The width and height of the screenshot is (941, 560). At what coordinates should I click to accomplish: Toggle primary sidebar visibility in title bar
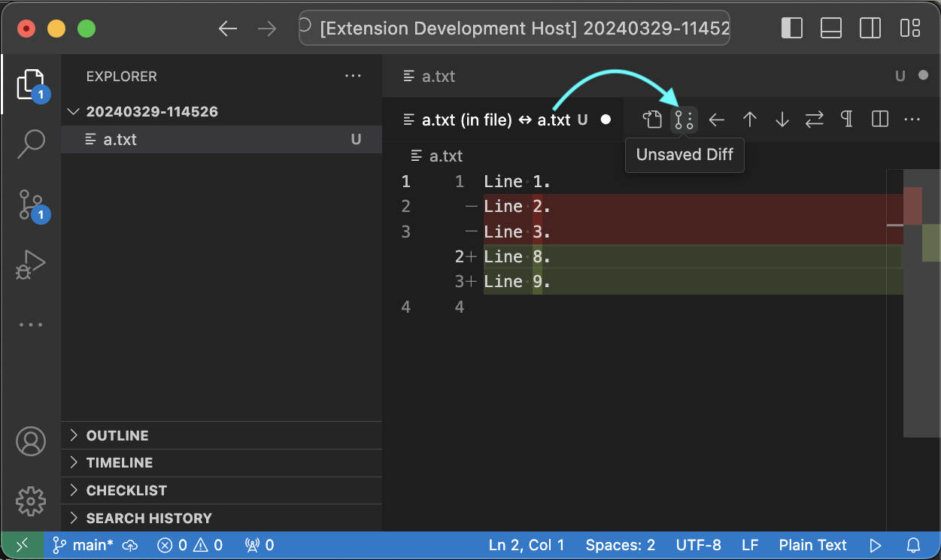791,29
